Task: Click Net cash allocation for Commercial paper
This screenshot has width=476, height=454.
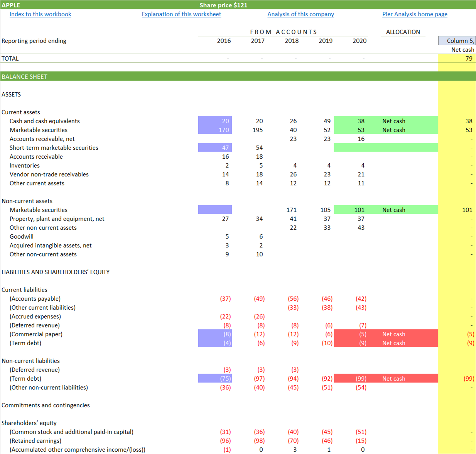Action: [394, 334]
